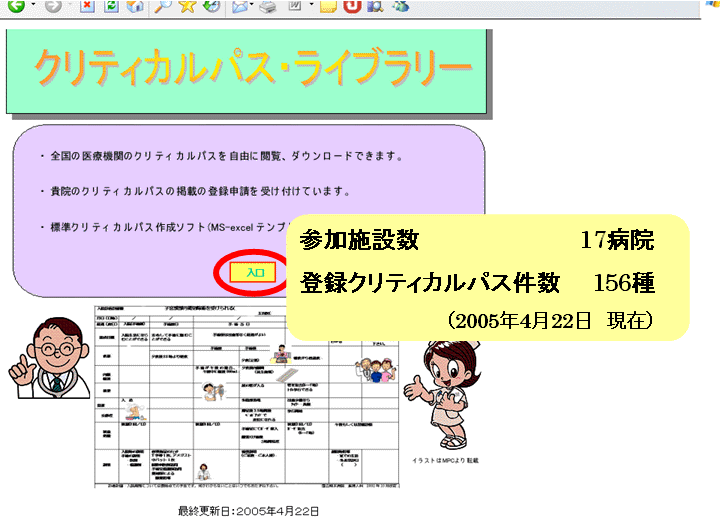Viewport: 723px width, 518px height.
Task: Stop page loading with red X icon
Action: pos(88,6)
